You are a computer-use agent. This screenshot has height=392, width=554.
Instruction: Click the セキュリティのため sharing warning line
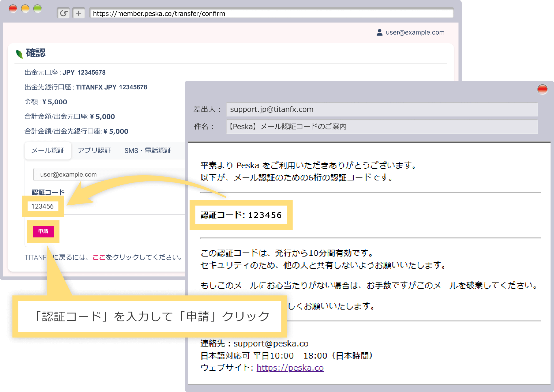click(323, 265)
